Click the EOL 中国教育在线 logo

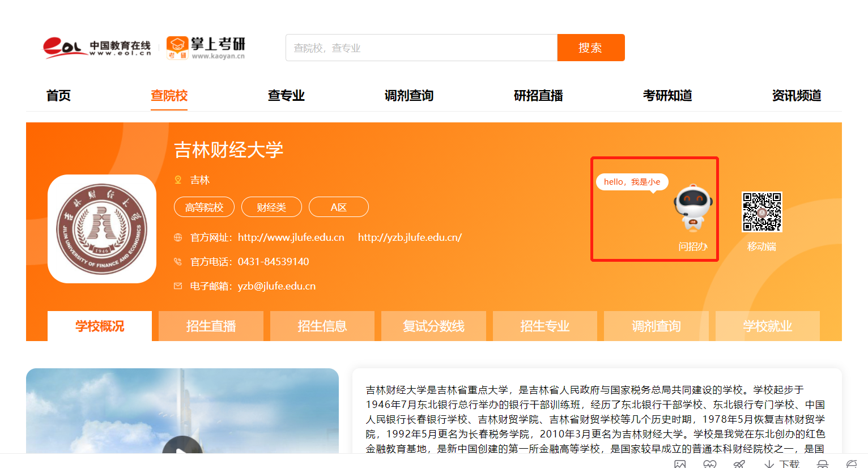97,48
